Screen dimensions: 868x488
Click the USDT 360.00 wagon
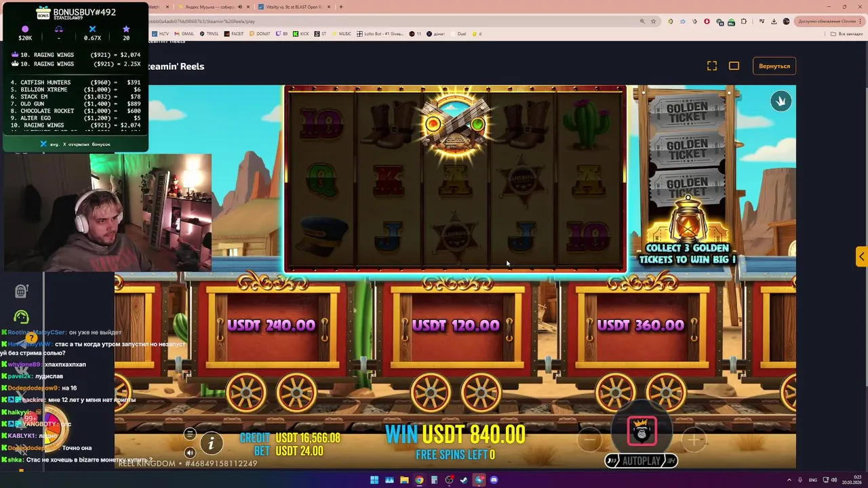[x=641, y=325]
